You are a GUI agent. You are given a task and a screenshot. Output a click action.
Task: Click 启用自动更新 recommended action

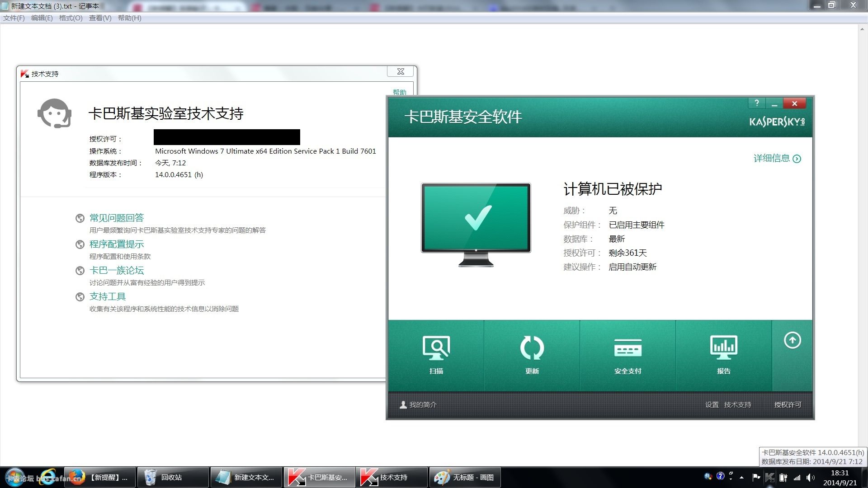632,267
